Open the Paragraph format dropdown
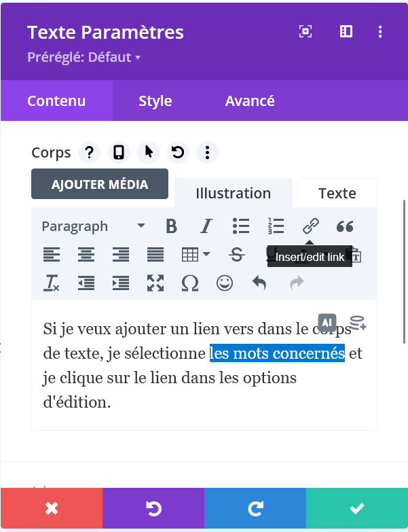Viewport: 408px width, 532px height. 93,226
